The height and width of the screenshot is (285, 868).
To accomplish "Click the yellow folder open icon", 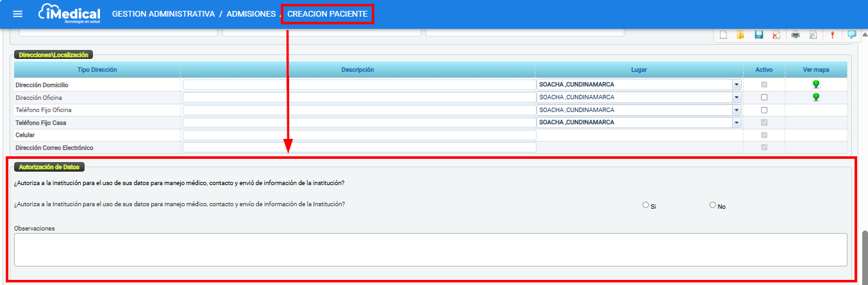I will pyautogui.click(x=740, y=35).
